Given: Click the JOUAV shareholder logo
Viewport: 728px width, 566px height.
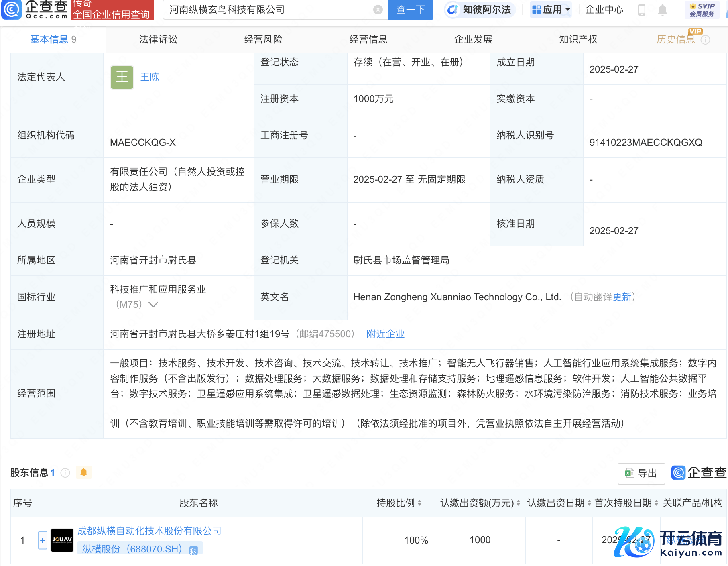Looking at the screenshot, I should [x=62, y=540].
